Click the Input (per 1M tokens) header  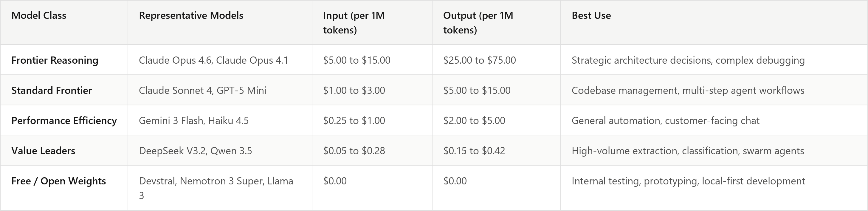354,23
